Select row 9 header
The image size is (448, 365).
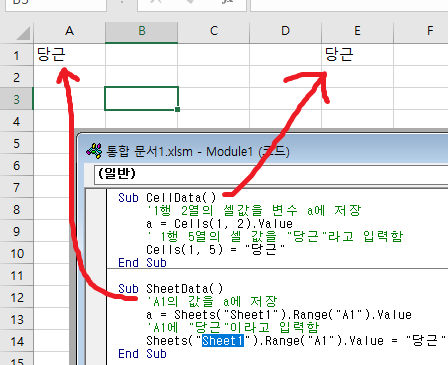point(17,231)
